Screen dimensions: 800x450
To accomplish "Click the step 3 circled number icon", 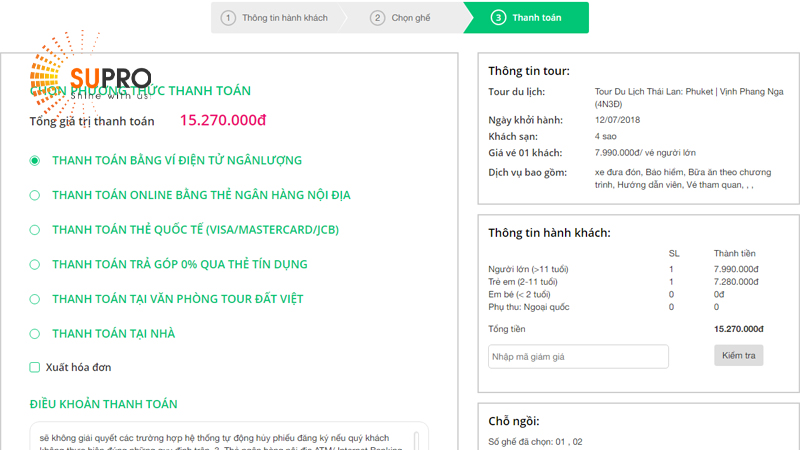I will pos(498,18).
